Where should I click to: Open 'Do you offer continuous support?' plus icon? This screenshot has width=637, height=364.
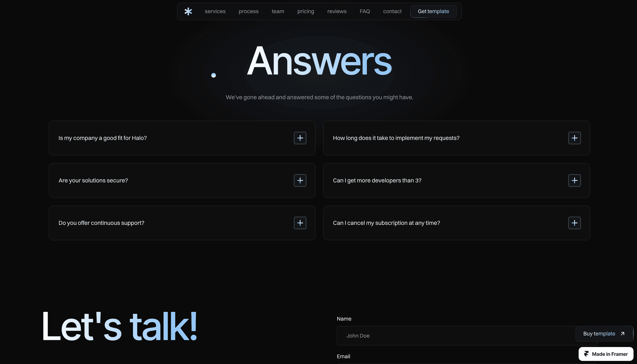[300, 223]
